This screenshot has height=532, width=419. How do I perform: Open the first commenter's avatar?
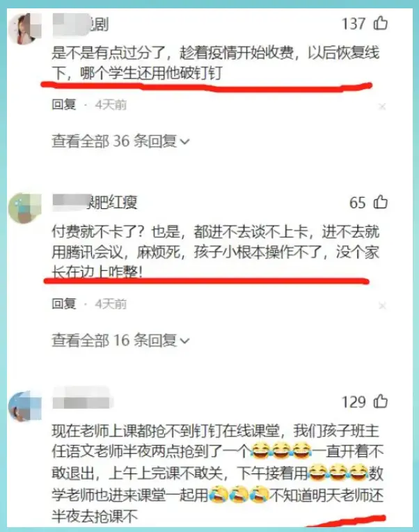tap(25, 29)
